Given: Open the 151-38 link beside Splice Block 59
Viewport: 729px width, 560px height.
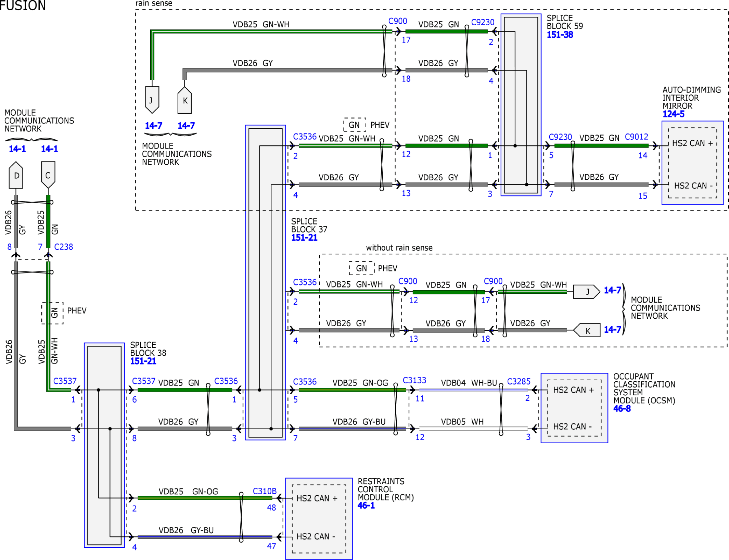Looking at the screenshot, I should (560, 35).
